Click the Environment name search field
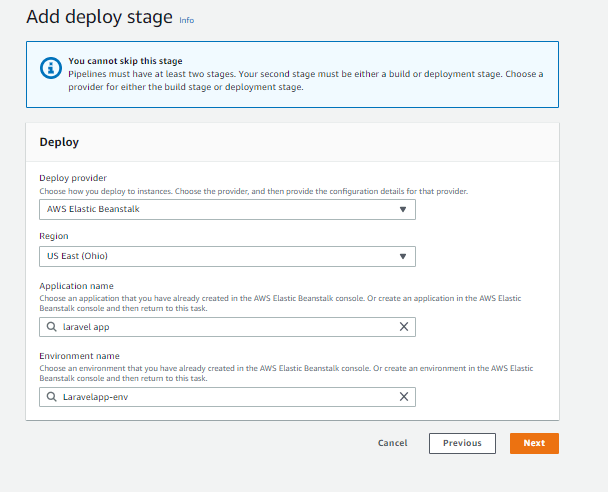 click(227, 397)
